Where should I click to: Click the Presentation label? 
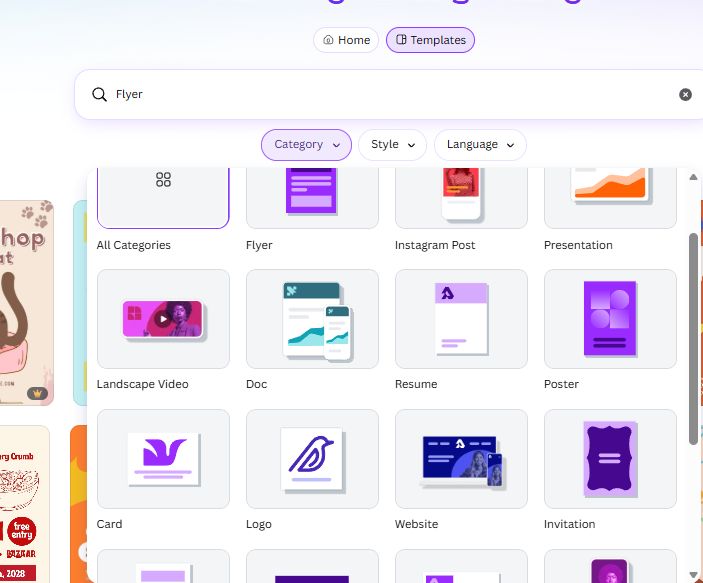[x=578, y=245]
